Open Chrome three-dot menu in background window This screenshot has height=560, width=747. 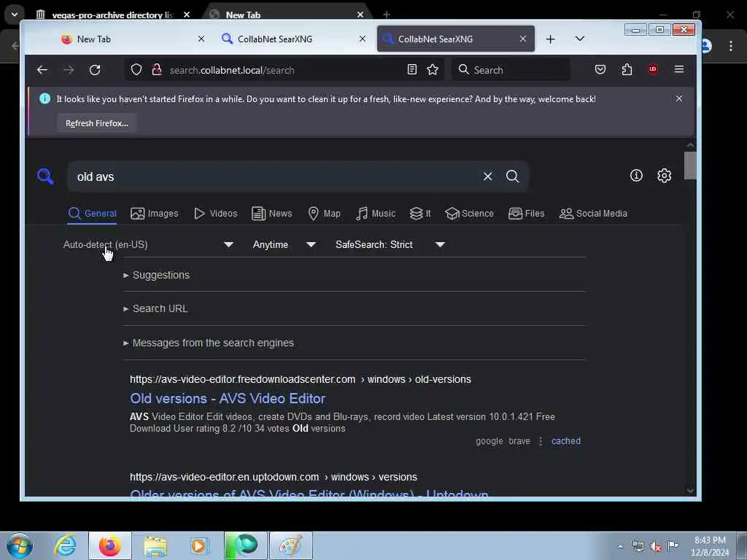point(731,46)
